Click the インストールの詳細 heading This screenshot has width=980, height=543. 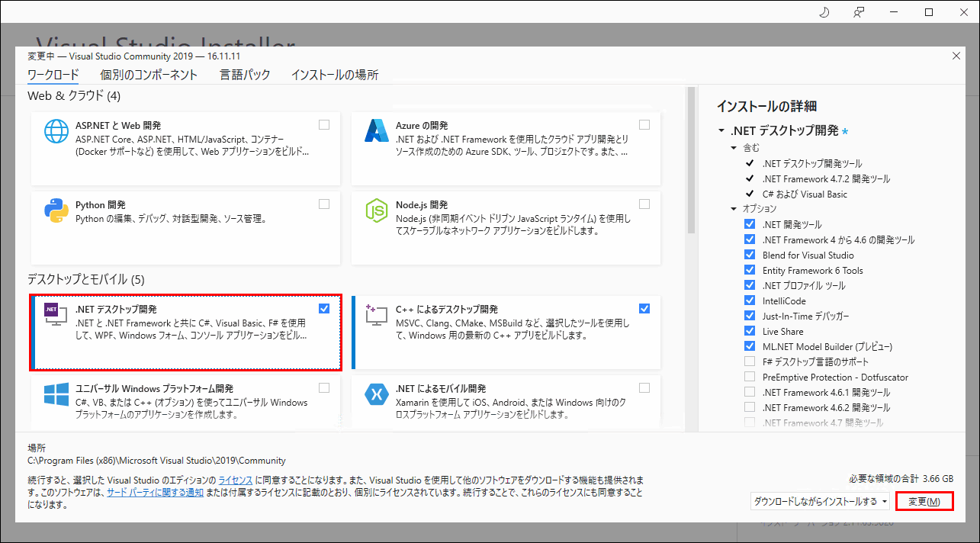(766, 106)
